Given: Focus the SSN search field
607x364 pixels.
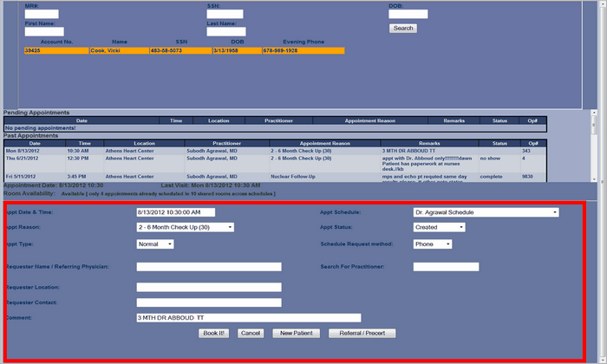Looking at the screenshot, I should coord(225,15).
